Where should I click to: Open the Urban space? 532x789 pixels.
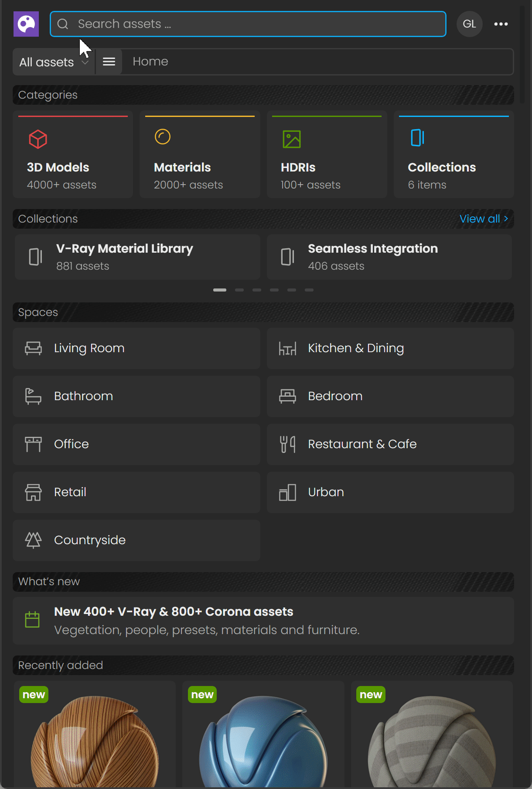(390, 492)
